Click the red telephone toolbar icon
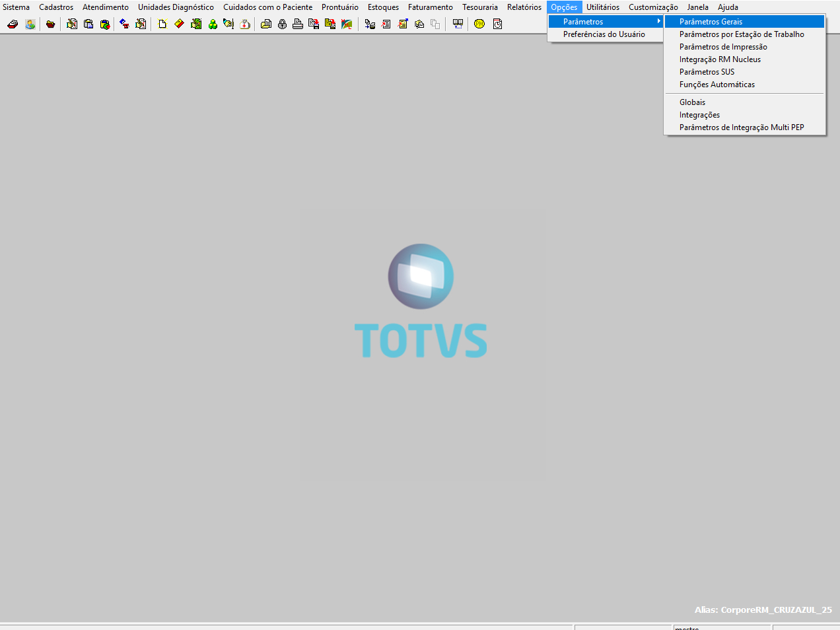 pyautogui.click(x=124, y=24)
